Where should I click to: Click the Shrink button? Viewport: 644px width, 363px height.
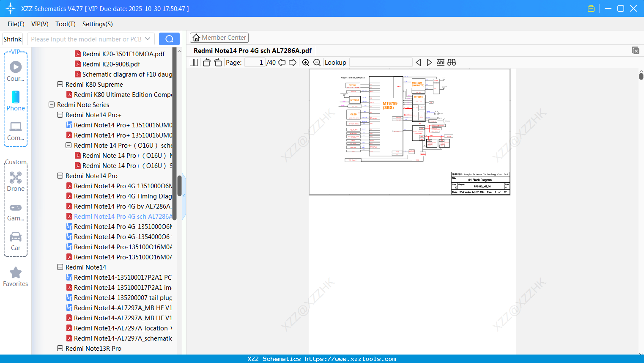coord(13,39)
